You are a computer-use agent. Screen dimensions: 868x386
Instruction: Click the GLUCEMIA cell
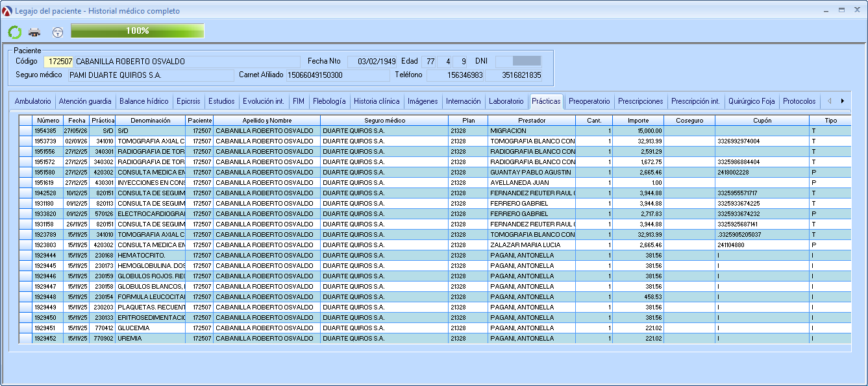[x=151, y=328]
